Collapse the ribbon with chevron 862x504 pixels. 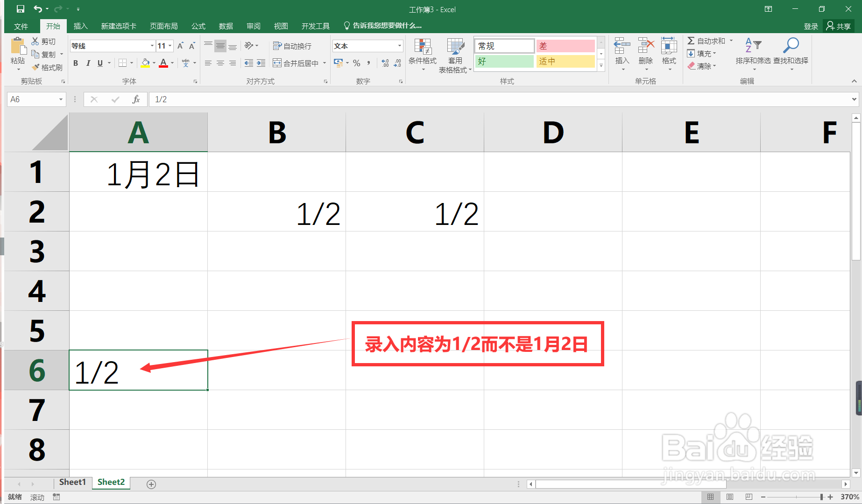pos(854,81)
